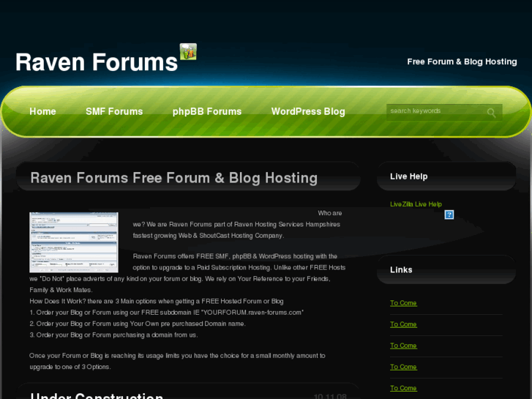Click the second To Come link
This screenshot has width=532, height=399.
403,324
